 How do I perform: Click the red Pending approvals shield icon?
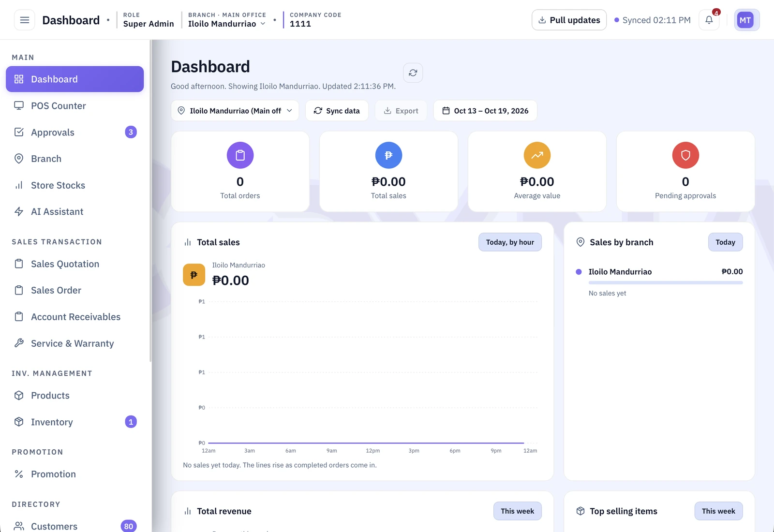(685, 155)
